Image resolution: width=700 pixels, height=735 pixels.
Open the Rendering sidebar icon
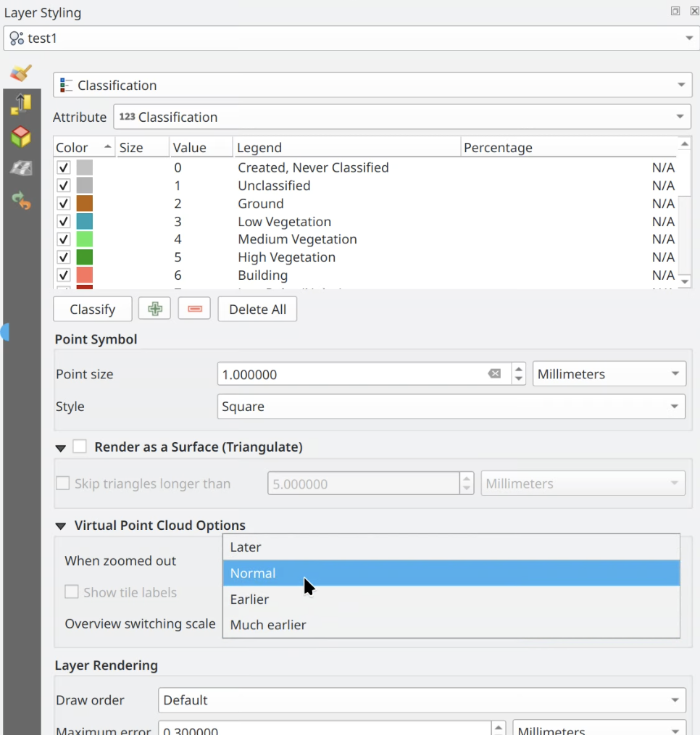[21, 168]
